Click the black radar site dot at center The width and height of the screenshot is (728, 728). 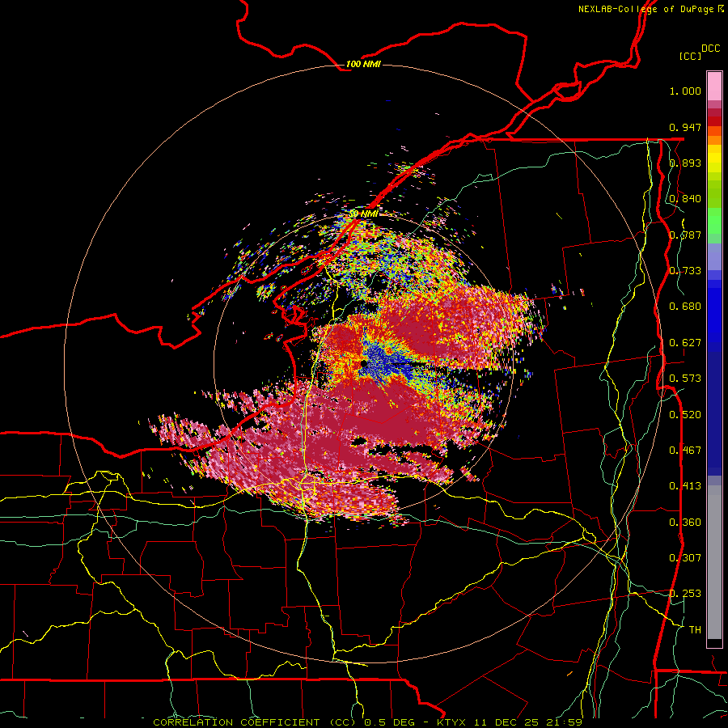tap(363, 365)
